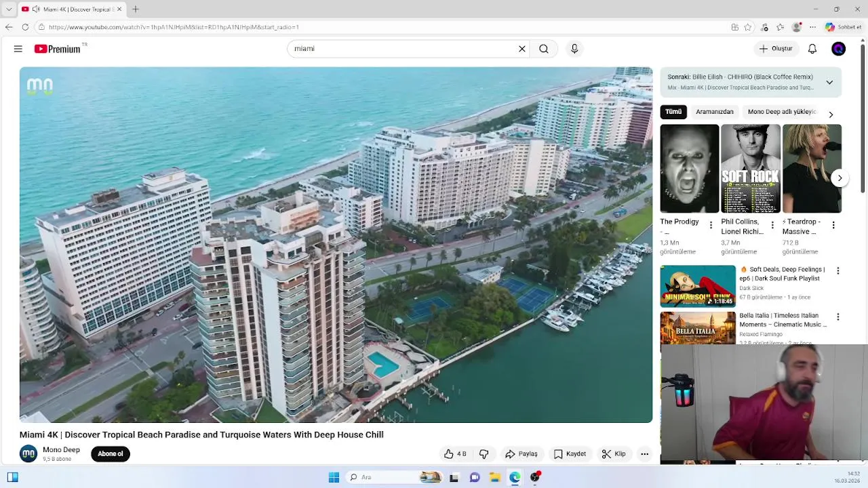Click the search magnifier button
The width and height of the screenshot is (868, 488).
point(544,49)
